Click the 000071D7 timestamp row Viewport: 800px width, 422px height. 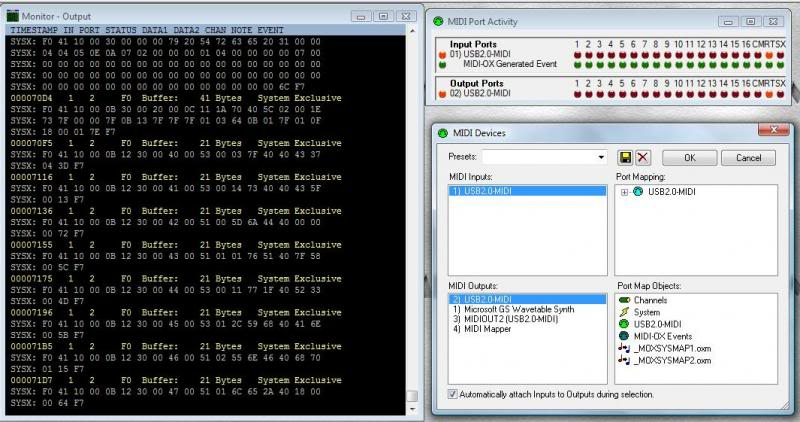176,380
